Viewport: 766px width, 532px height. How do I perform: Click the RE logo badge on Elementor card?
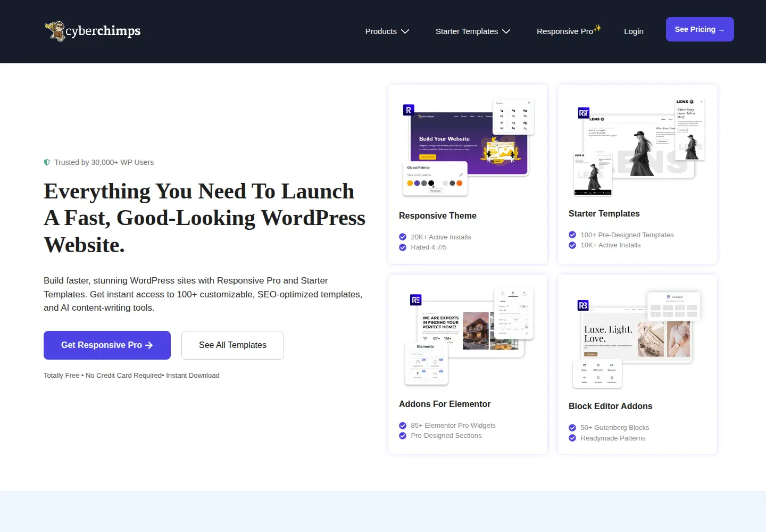point(416,300)
